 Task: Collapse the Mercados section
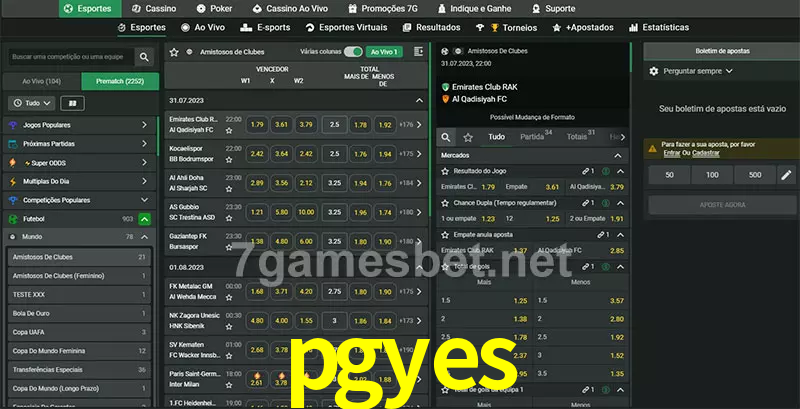[x=620, y=155]
